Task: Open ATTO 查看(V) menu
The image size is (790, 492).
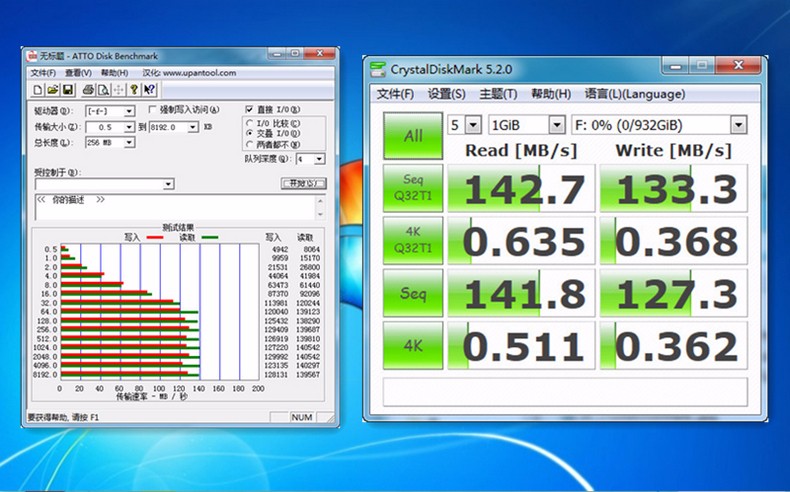Action: tap(78, 73)
